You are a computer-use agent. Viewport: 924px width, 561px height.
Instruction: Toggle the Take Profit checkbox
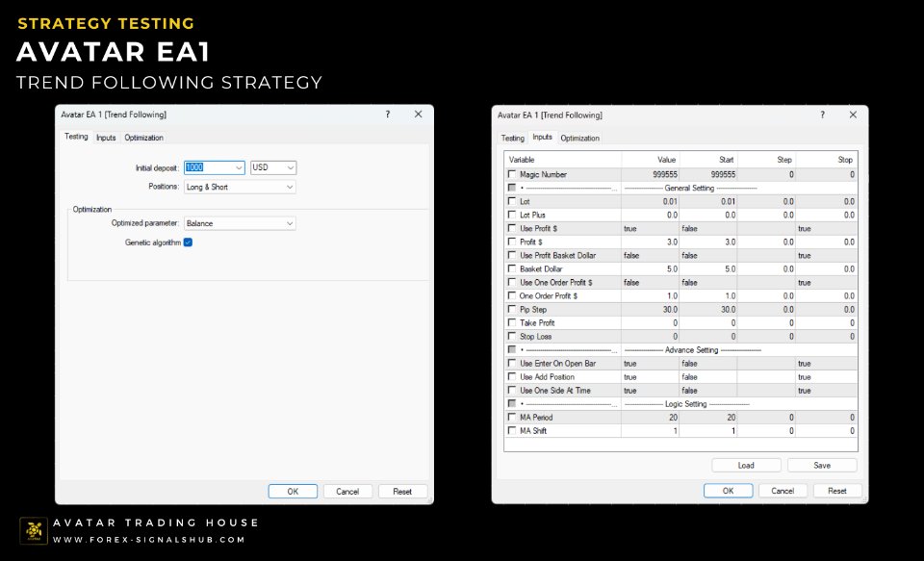512,323
